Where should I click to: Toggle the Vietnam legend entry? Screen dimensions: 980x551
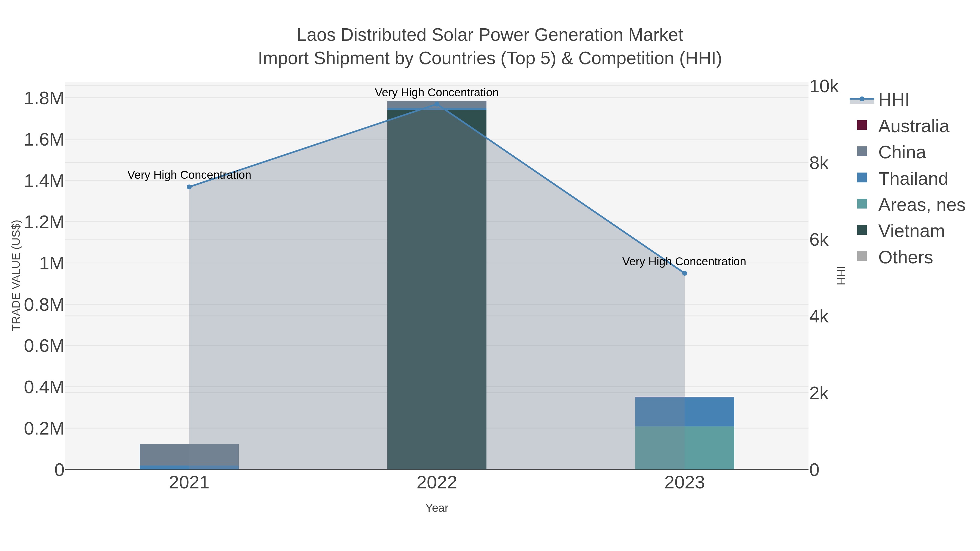tap(901, 231)
